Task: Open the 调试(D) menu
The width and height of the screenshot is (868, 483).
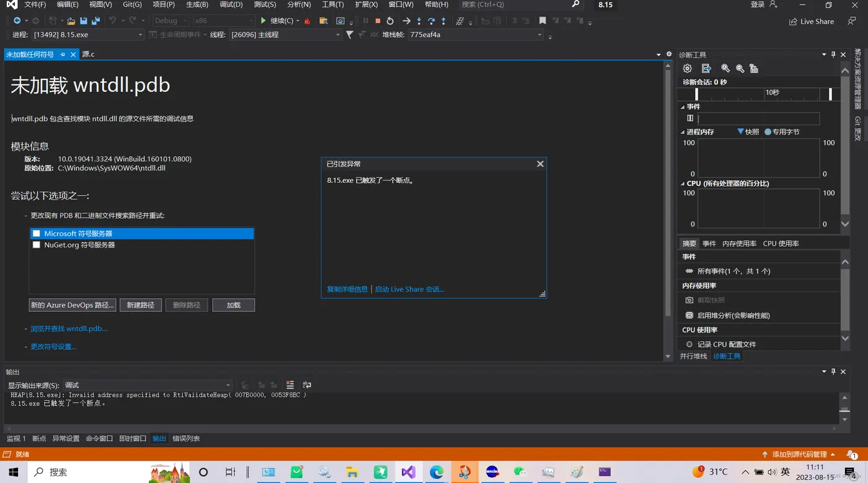Action: pos(231,4)
